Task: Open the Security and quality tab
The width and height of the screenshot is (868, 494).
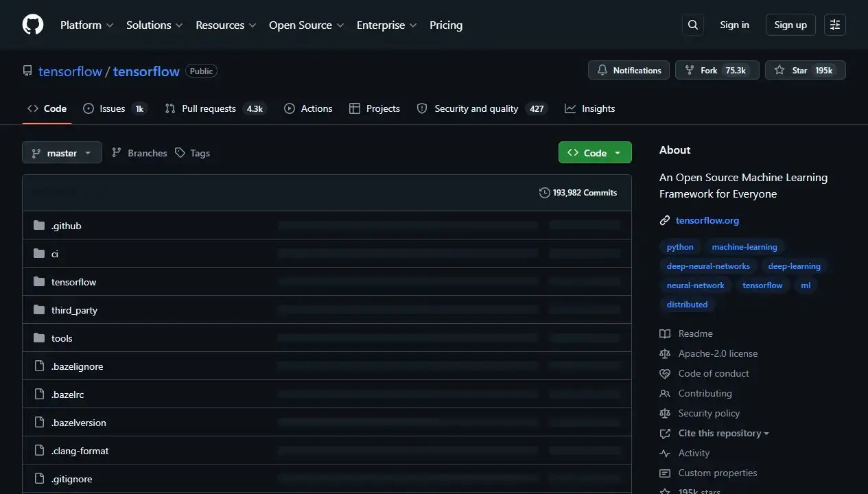Action: (482, 108)
